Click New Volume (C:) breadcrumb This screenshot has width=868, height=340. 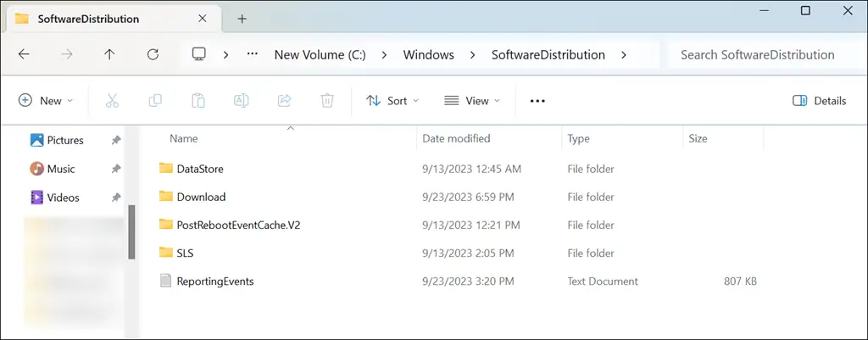pyautogui.click(x=320, y=55)
